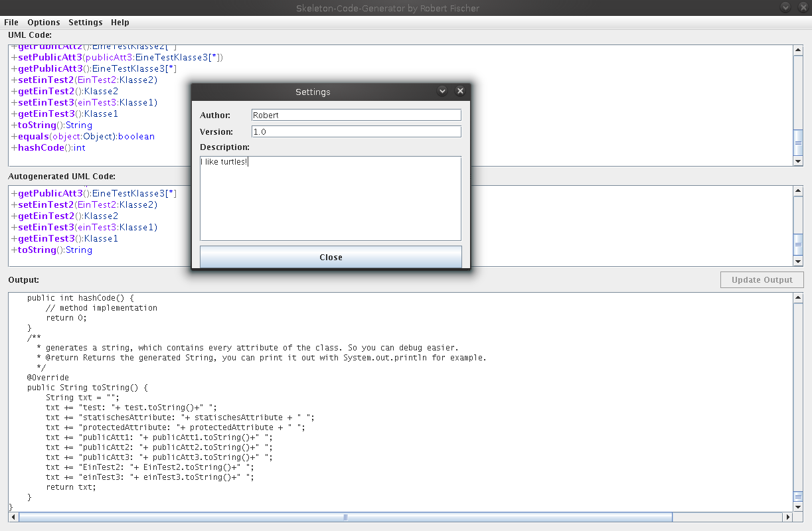Screen dimensions: 812x531
Task: Close Settings dialog with X icon
Action: 459,91
